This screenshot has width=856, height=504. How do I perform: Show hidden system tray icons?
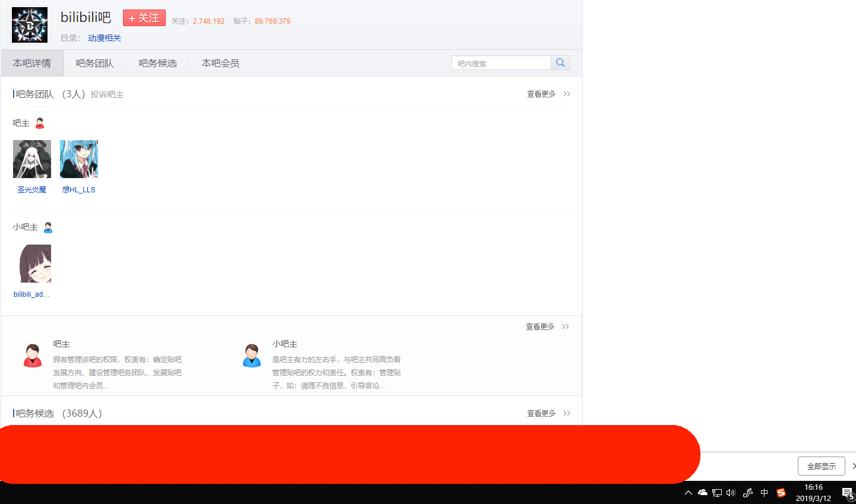pyautogui.click(x=688, y=493)
